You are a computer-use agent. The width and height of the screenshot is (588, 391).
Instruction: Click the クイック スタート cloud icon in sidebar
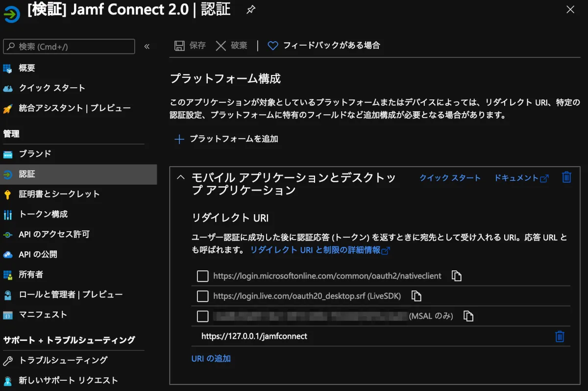7,88
